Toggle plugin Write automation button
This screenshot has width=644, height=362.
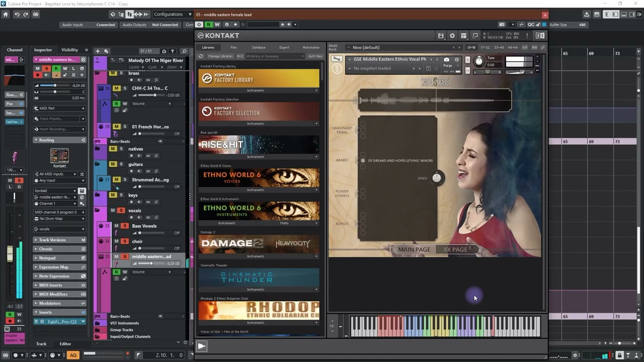click(217, 24)
